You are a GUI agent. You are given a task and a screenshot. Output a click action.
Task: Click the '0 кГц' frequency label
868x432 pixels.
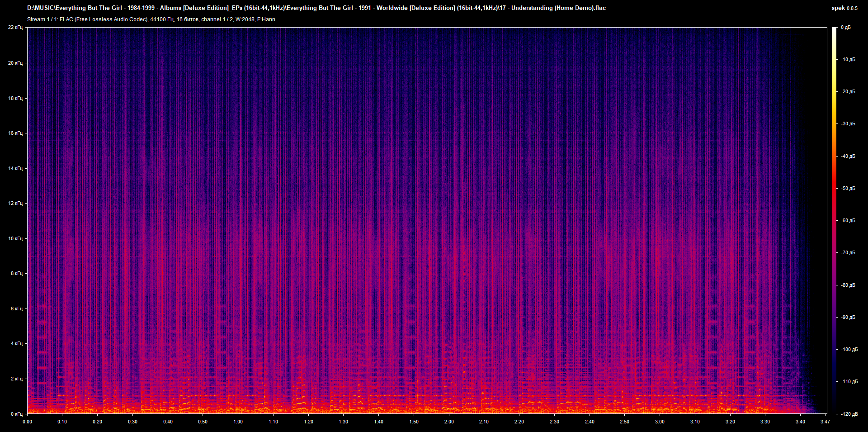click(x=16, y=414)
